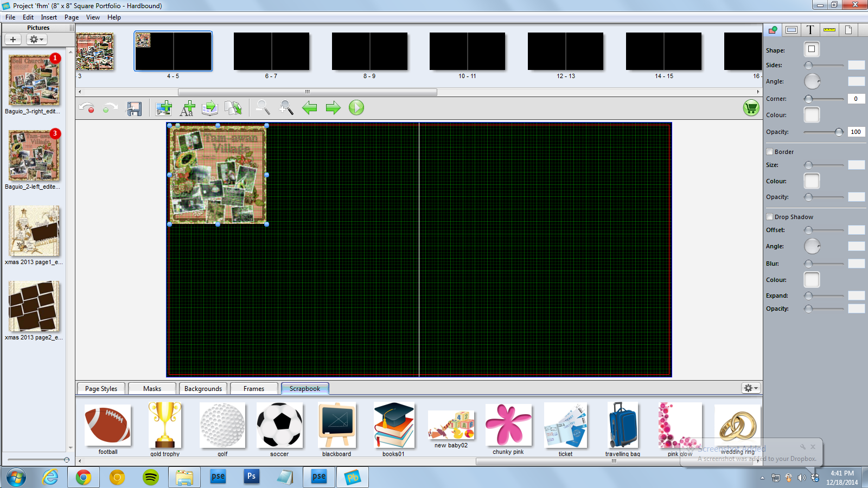Open the scrapbook panel gear dropdown
Screen dimensions: 868x488
(751, 388)
